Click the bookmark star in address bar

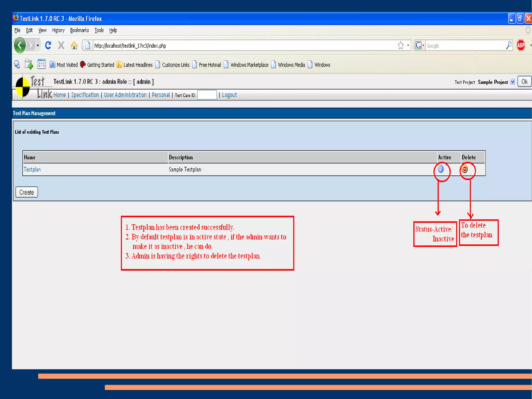[401, 45]
